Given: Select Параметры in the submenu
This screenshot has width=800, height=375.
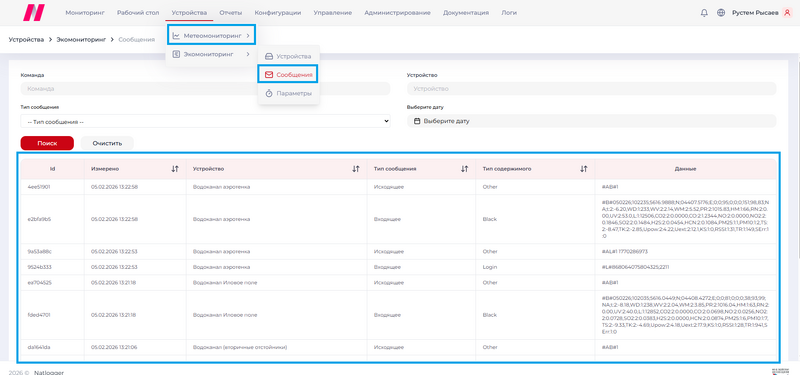Looking at the screenshot, I should tap(289, 93).
